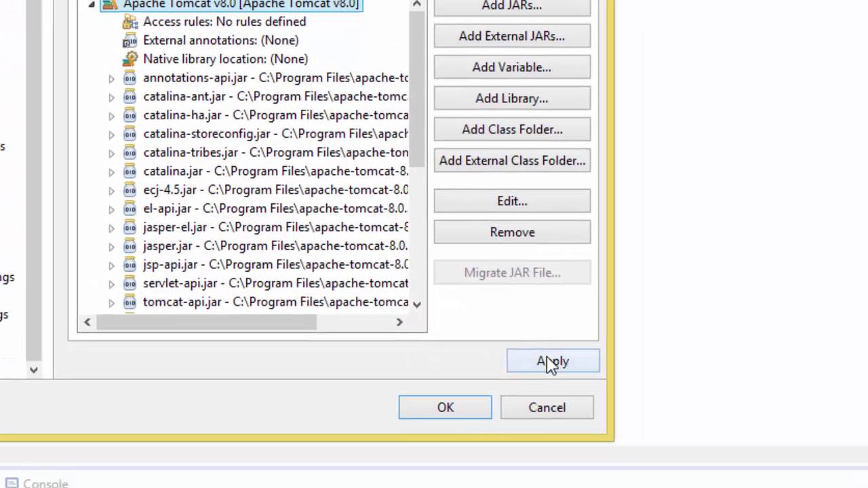Expand the tomcat-api.jar entry arrow
This screenshot has height=488, width=868.
[111, 303]
